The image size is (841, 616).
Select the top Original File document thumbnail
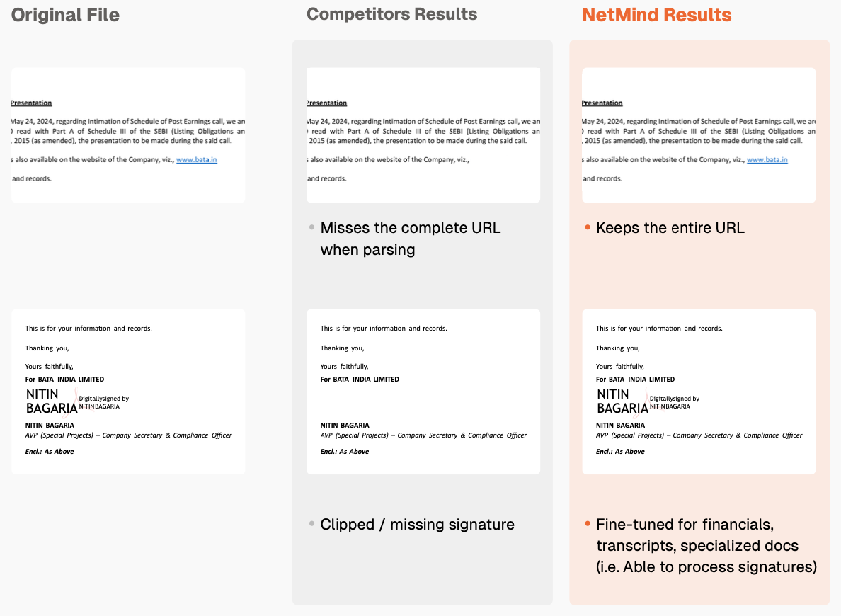coord(128,135)
